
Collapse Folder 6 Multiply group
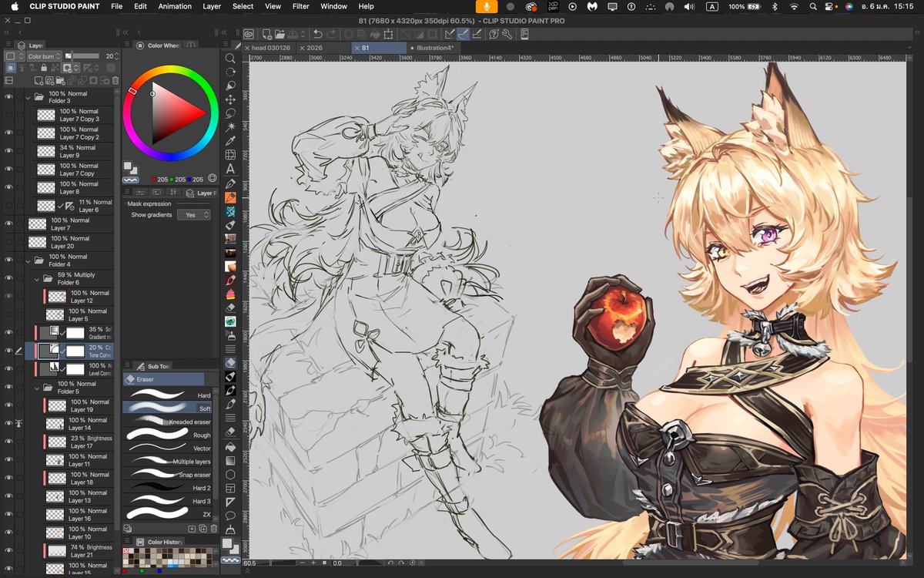click(37, 279)
